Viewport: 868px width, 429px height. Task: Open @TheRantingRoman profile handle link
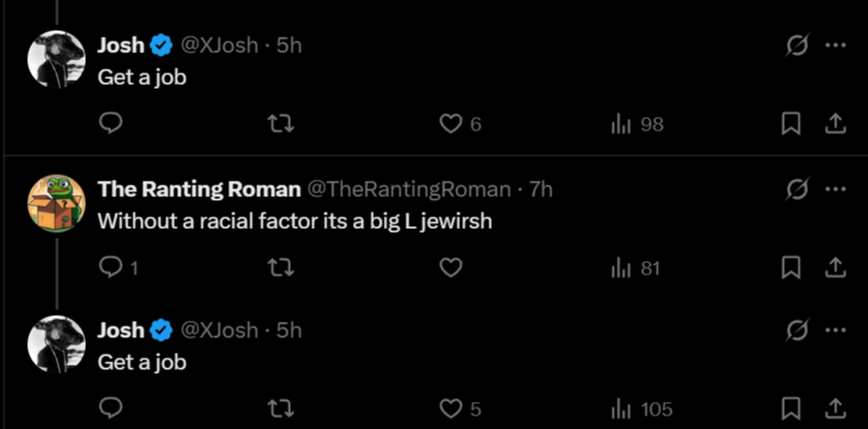tap(408, 189)
